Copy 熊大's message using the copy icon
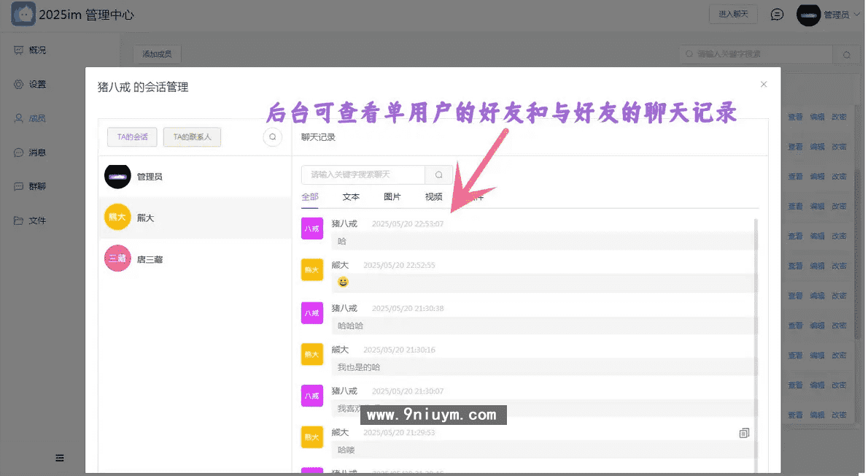This screenshot has height=476, width=868. [x=744, y=432]
